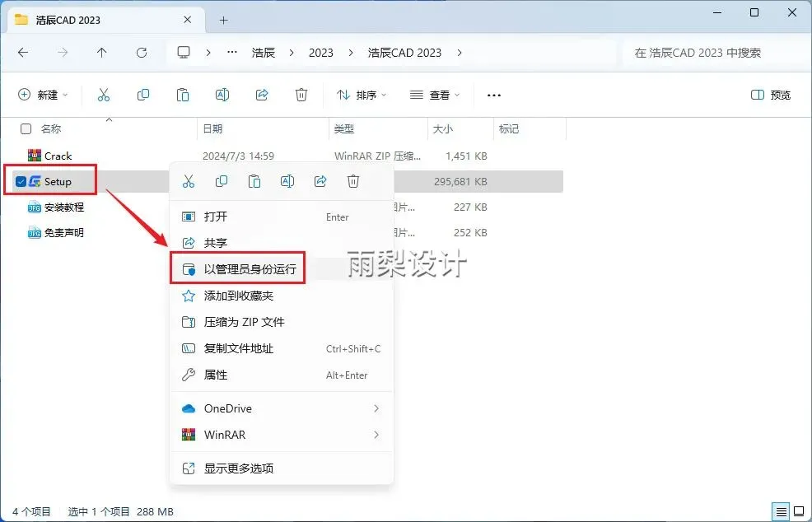Uncheck the Setup file checkbox
This screenshot has width=812, height=522.
pos(21,181)
